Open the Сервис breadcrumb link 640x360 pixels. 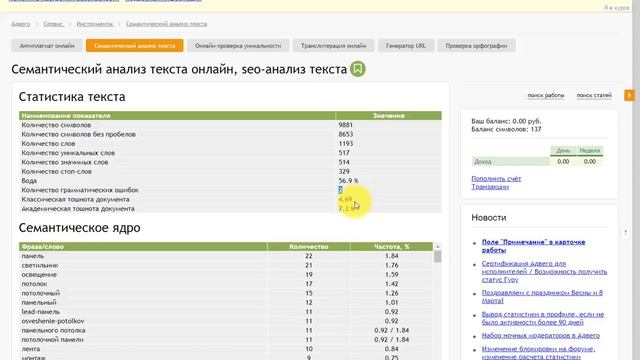53,24
